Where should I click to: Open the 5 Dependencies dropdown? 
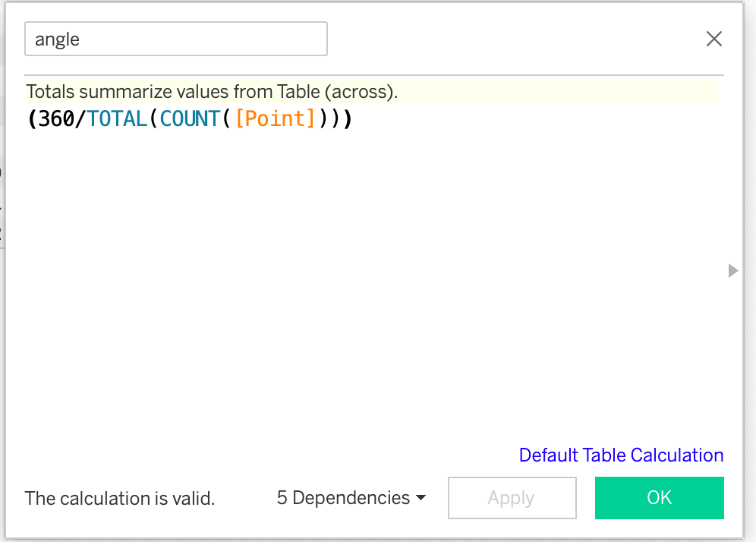pyautogui.click(x=351, y=498)
